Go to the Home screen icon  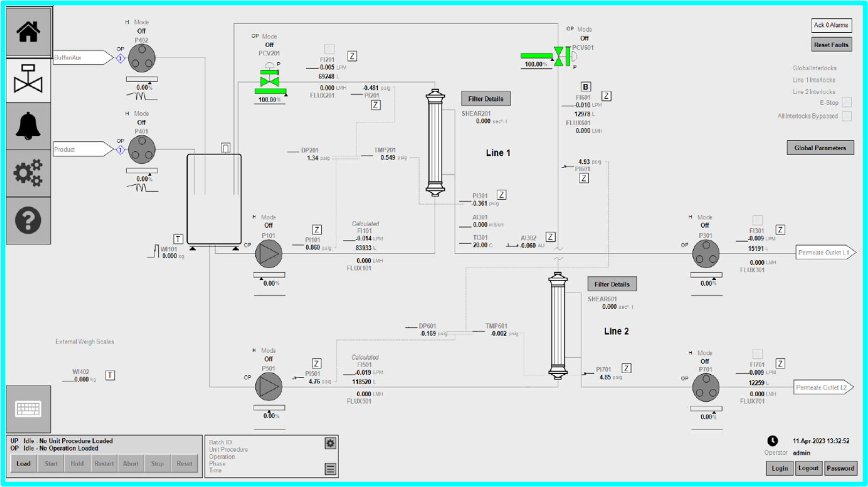(28, 32)
